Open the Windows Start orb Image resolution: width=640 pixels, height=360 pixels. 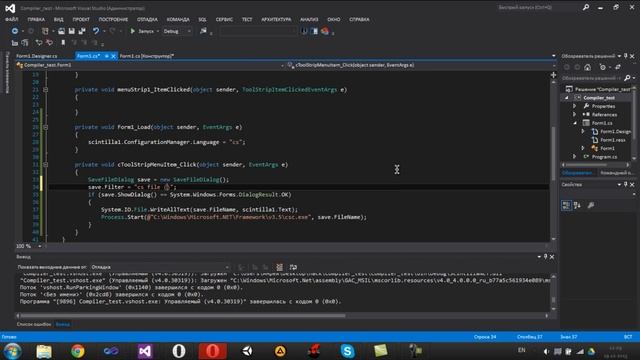[x=12, y=351]
